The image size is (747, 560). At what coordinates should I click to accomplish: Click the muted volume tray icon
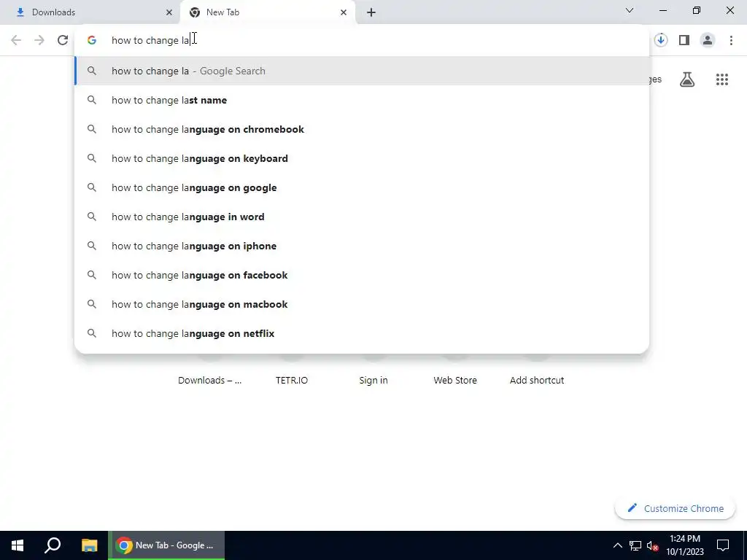click(652, 545)
